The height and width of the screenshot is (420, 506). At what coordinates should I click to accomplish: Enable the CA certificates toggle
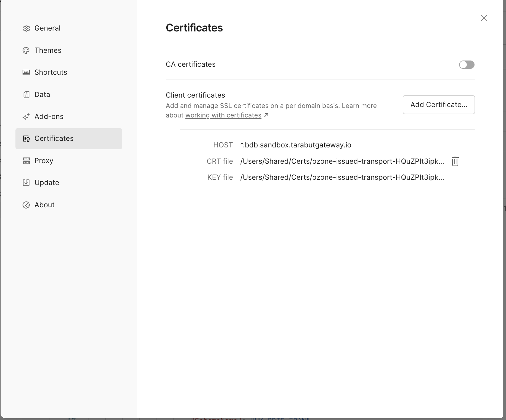pyautogui.click(x=467, y=65)
